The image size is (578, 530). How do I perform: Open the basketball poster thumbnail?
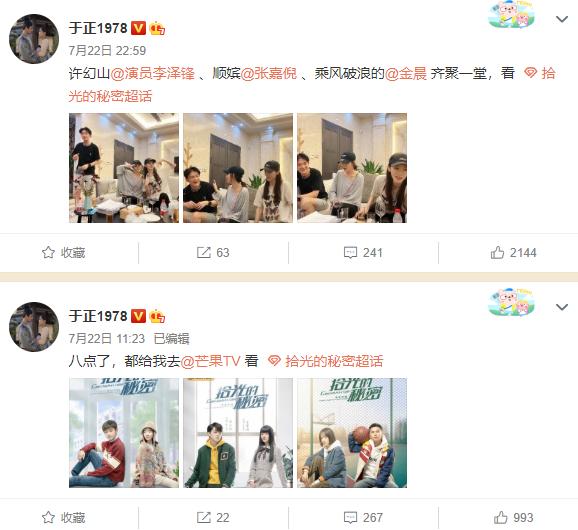(352, 433)
